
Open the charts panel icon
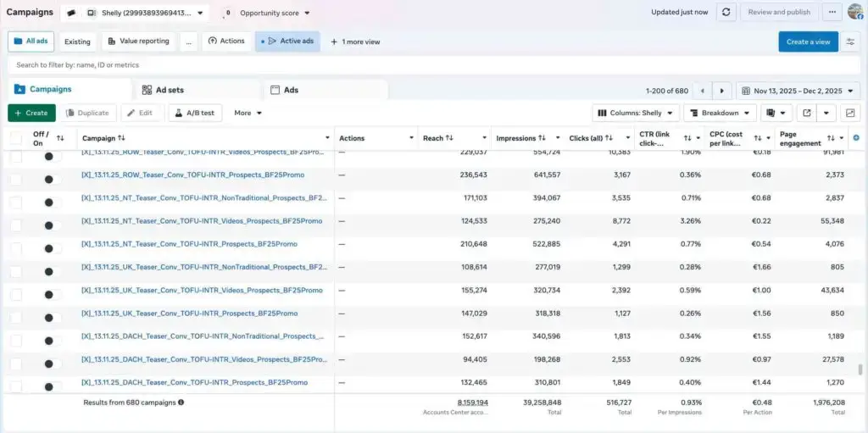(850, 113)
